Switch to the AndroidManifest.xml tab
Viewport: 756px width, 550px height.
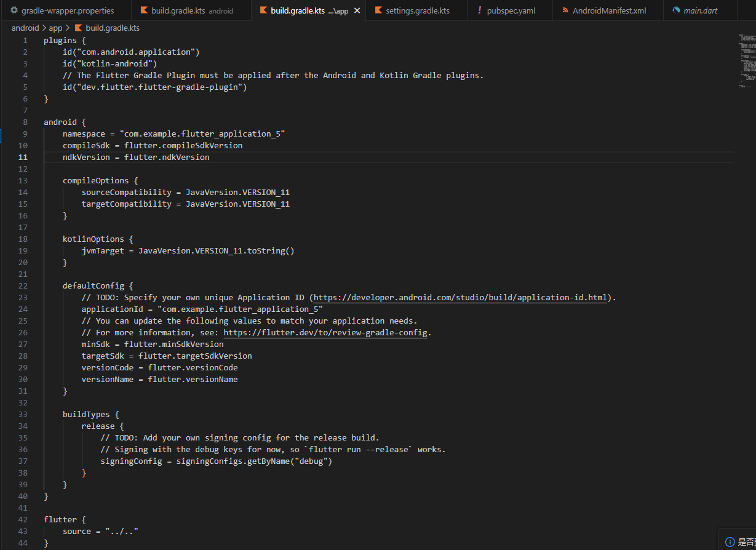[x=609, y=10]
